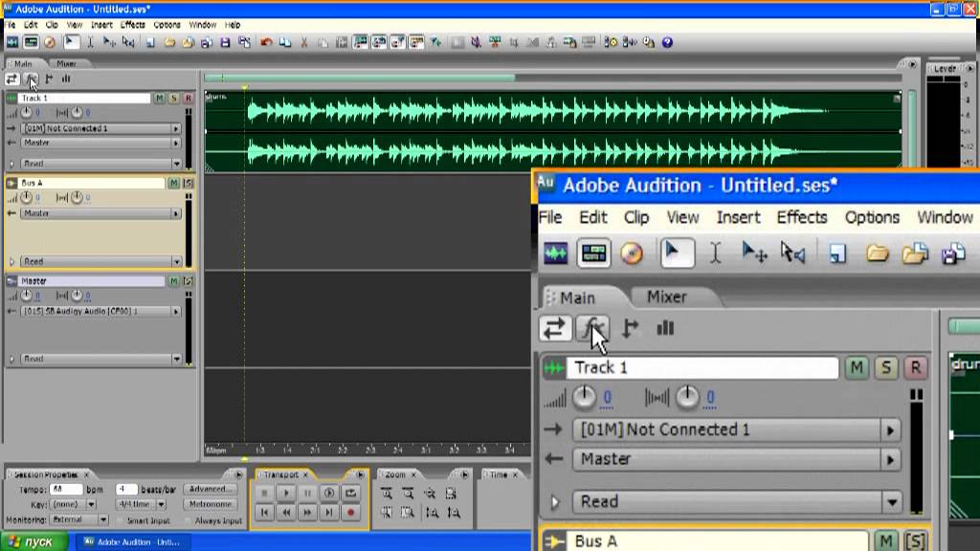Show Inputs/Outputs button in magnified inset
Image resolution: width=980 pixels, height=551 pixels.
(555, 328)
